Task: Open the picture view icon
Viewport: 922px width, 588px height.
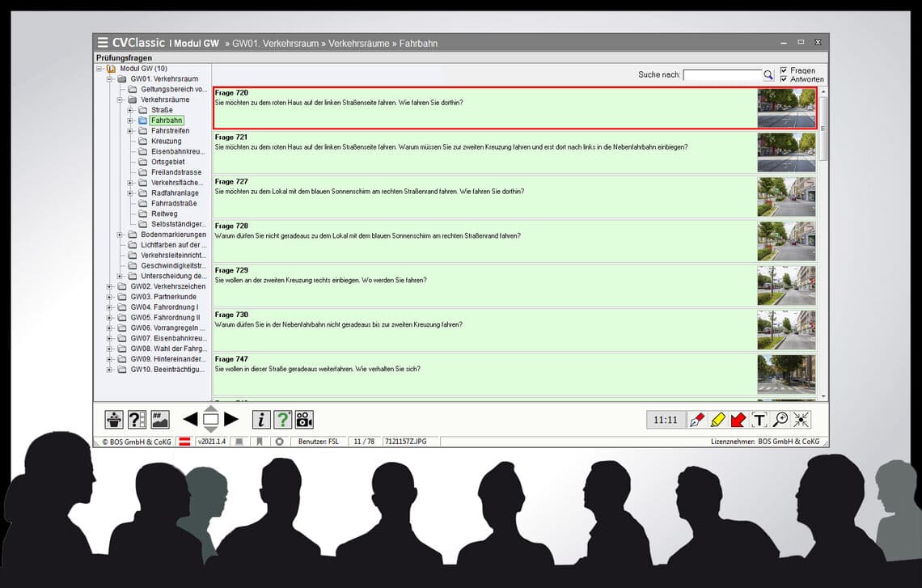Action: click(160, 419)
